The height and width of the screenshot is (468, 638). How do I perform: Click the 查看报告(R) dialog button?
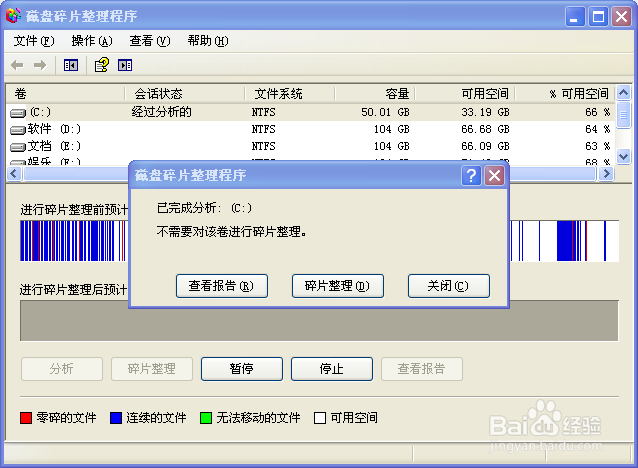222,286
